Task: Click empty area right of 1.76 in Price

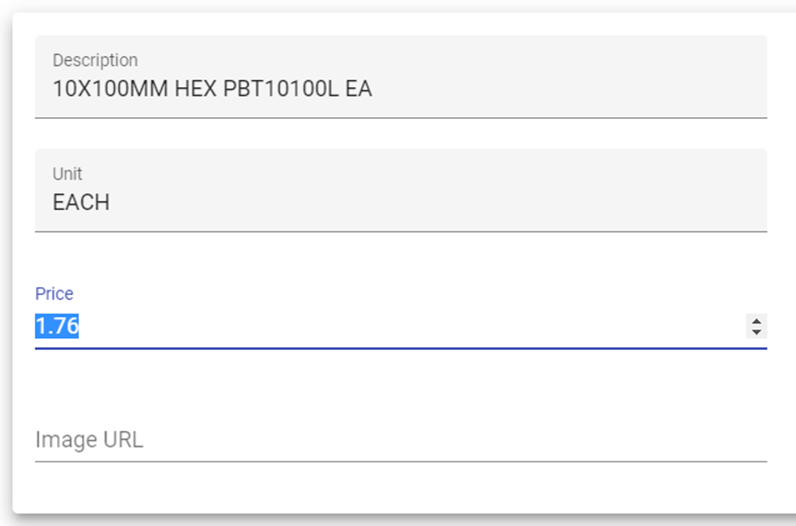Action: click(400, 326)
